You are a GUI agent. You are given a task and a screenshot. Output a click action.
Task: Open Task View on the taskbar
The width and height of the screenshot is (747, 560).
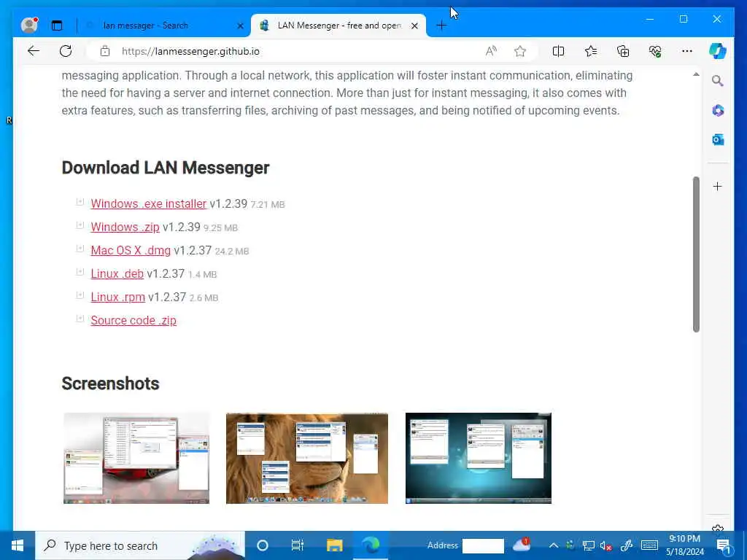pos(298,545)
